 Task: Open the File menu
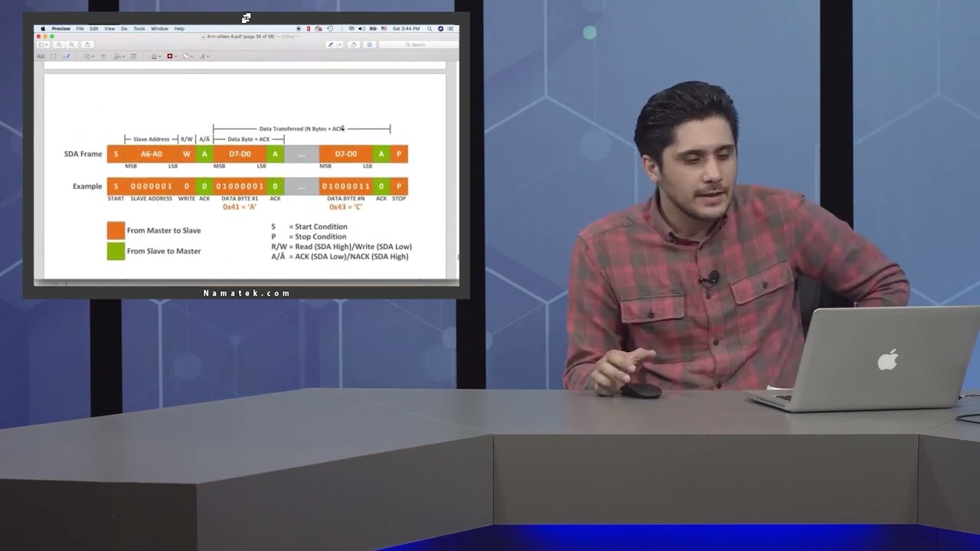coord(80,28)
